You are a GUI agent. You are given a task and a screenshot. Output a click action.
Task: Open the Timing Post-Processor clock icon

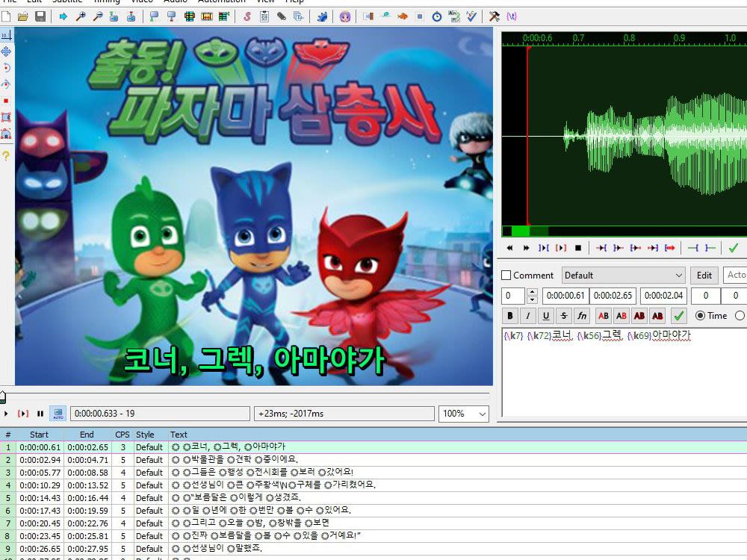pyautogui.click(x=437, y=16)
